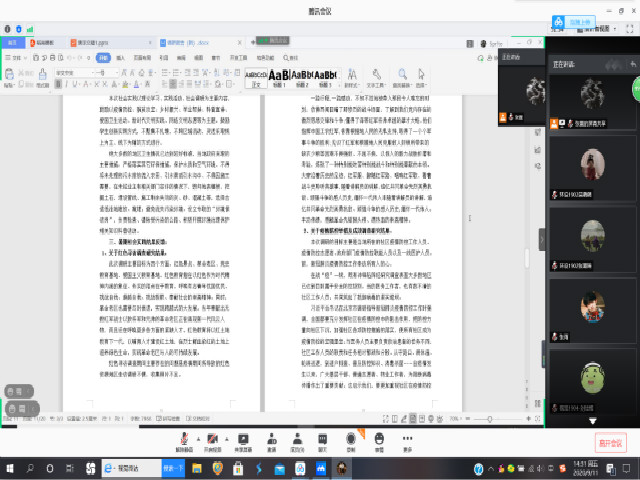Open the Select cursor tool dropdown
640x480 pixels.
pyautogui.click(x=421, y=78)
